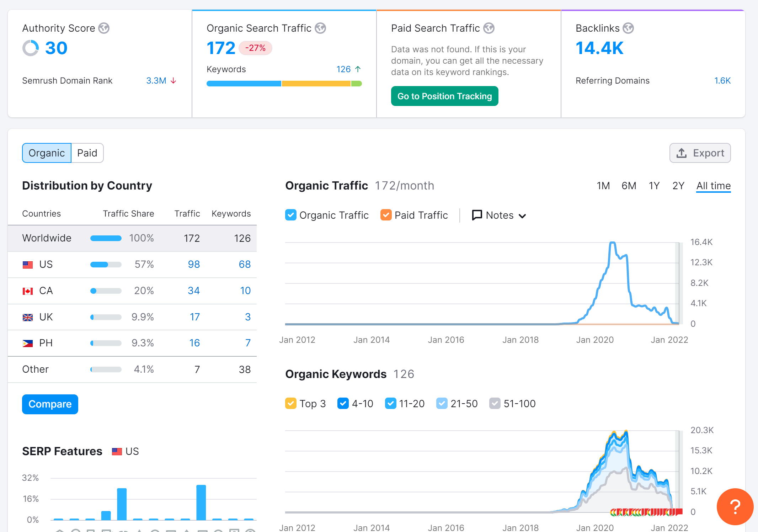
Task: Toggle the 51-100 positions checkbox
Action: coord(495,403)
